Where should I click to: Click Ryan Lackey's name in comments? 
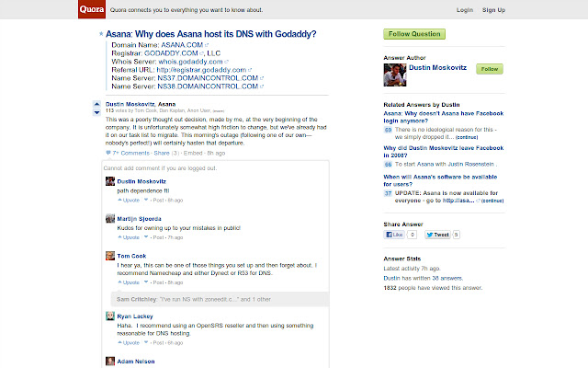pos(135,316)
